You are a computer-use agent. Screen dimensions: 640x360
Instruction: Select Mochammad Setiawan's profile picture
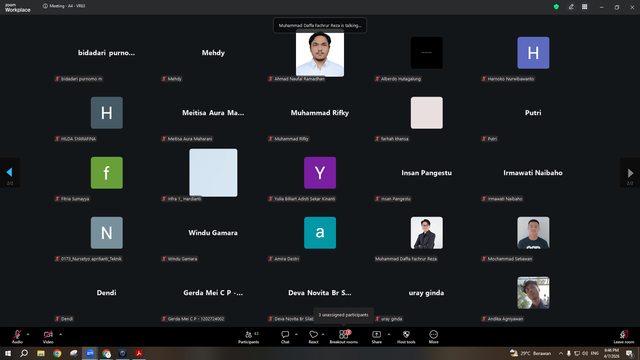click(533, 233)
